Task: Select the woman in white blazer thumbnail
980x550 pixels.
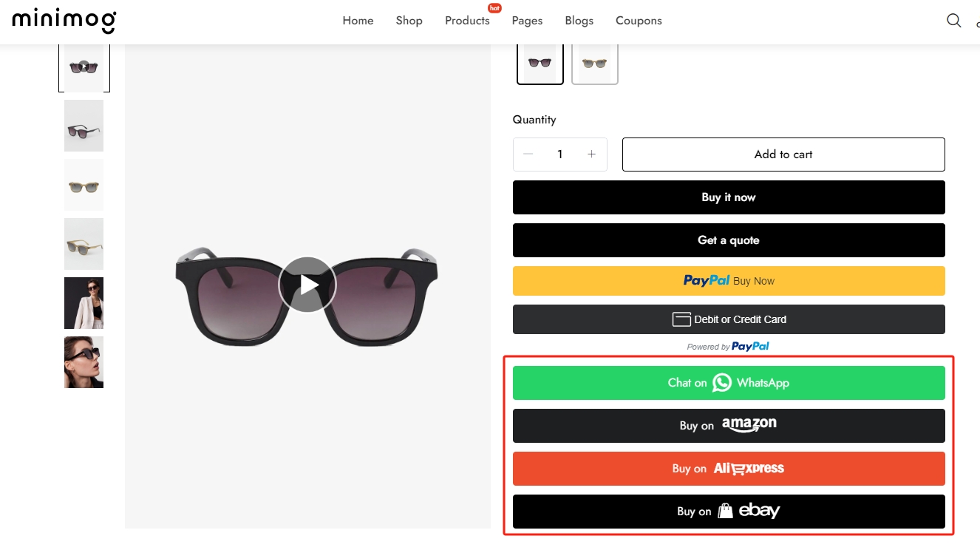Action: (x=84, y=303)
